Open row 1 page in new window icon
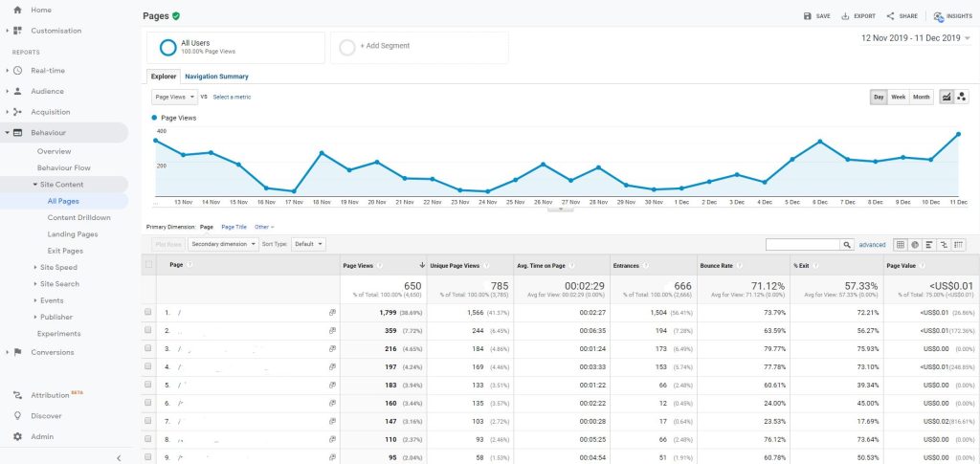This screenshot has height=464, width=980. pyautogui.click(x=332, y=312)
